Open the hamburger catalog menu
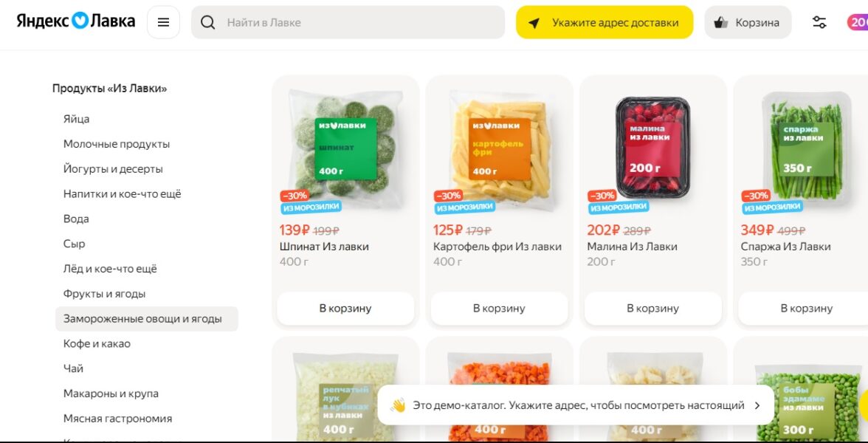 (163, 22)
